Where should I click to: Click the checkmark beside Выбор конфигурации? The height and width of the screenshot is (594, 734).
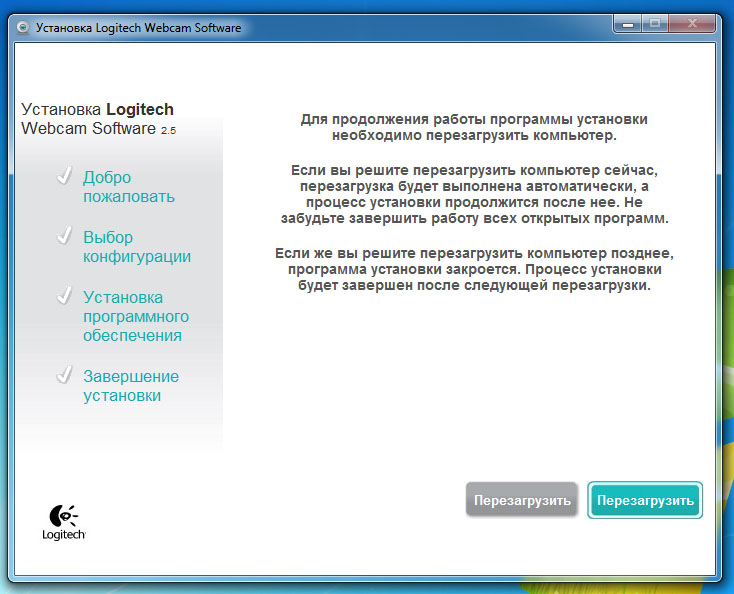coord(65,237)
